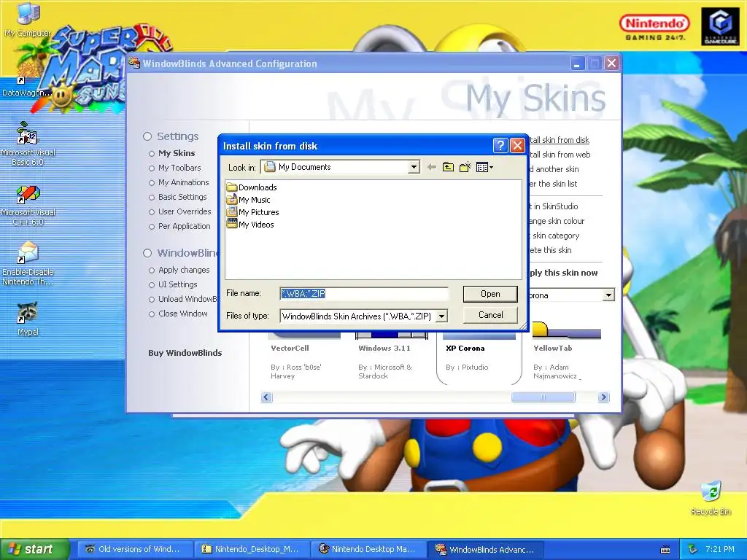Click the Back arrow in file dialog

(432, 167)
